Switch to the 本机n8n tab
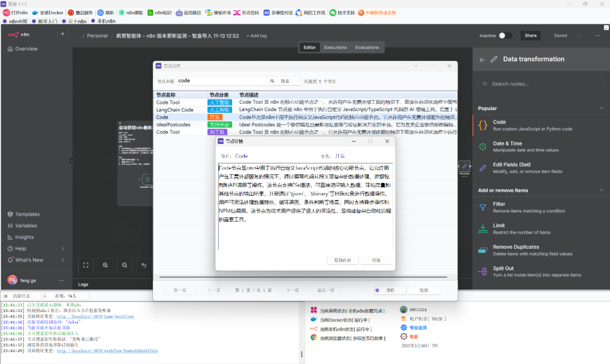This screenshot has width=610, height=364. click(x=103, y=21)
